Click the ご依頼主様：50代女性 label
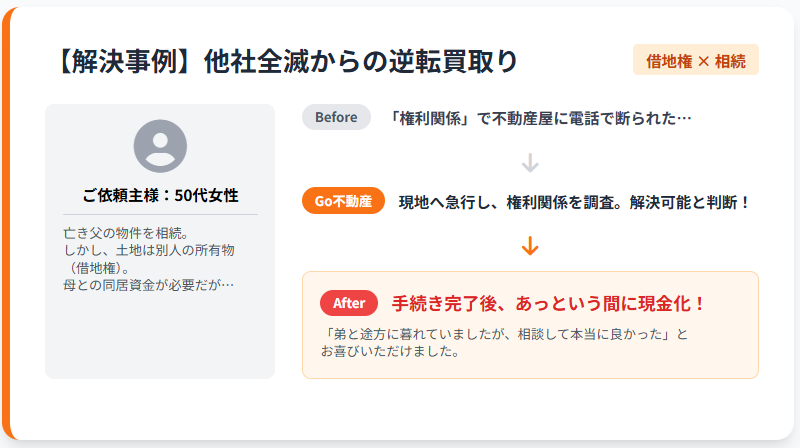The height and width of the screenshot is (448, 800). pyautogui.click(x=160, y=195)
